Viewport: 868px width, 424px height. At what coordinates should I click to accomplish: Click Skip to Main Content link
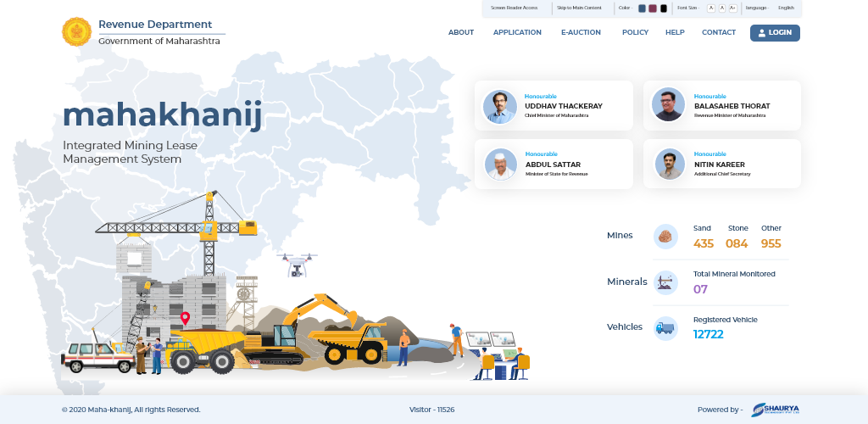579,8
